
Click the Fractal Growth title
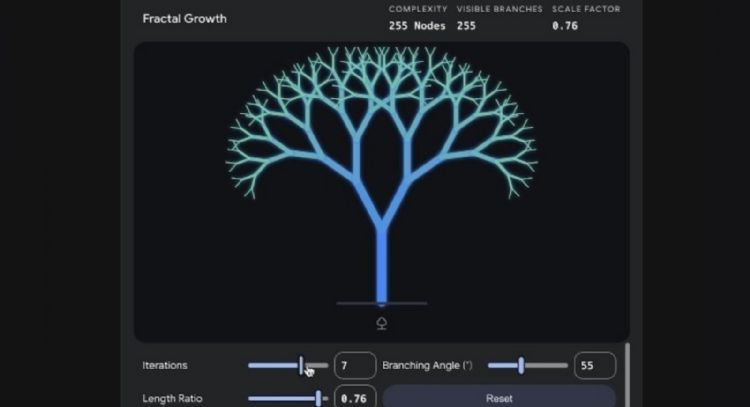click(184, 19)
